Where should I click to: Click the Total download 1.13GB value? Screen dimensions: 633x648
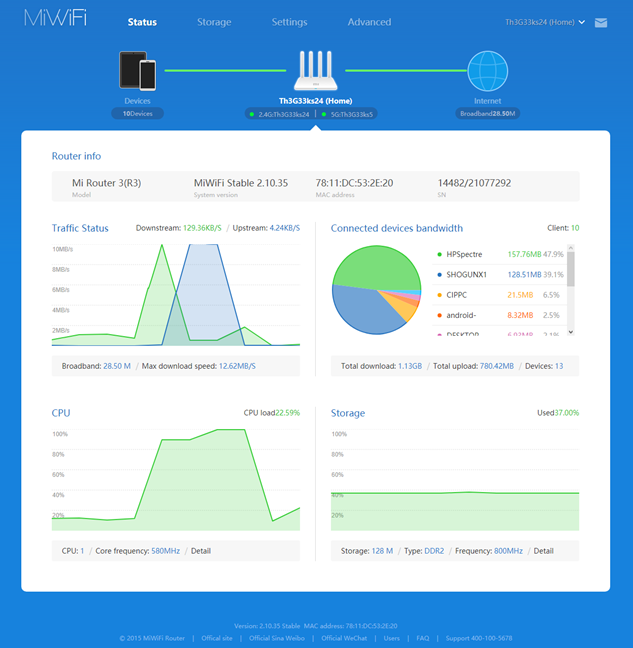410,366
